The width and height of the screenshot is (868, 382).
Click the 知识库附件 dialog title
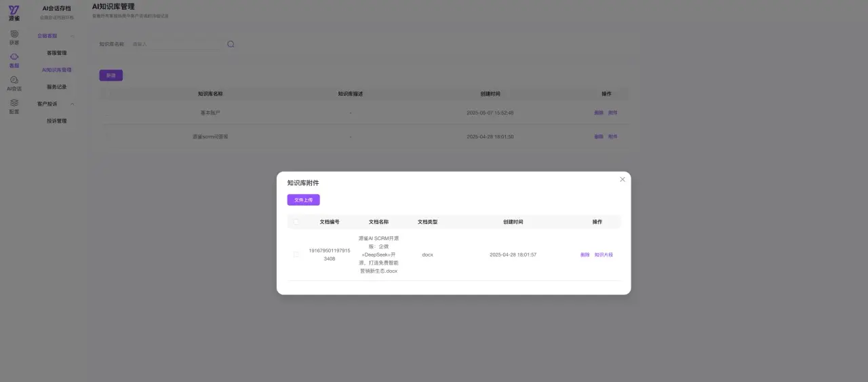(303, 183)
